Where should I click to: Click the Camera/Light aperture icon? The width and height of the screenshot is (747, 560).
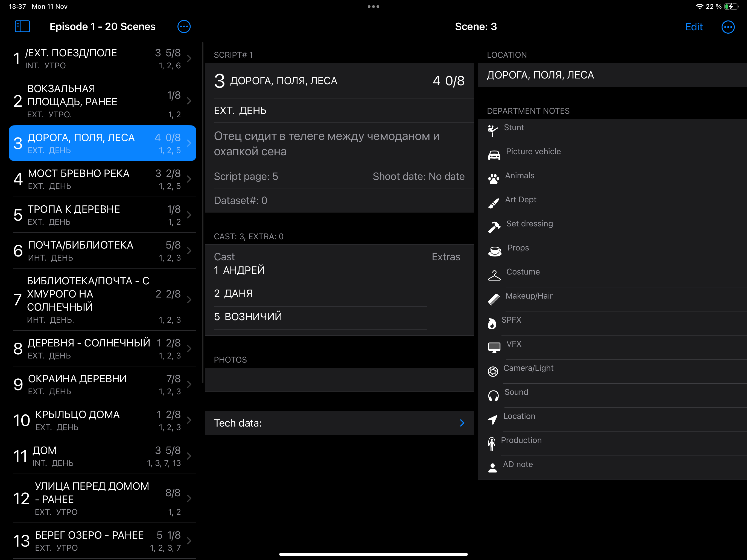[493, 372]
